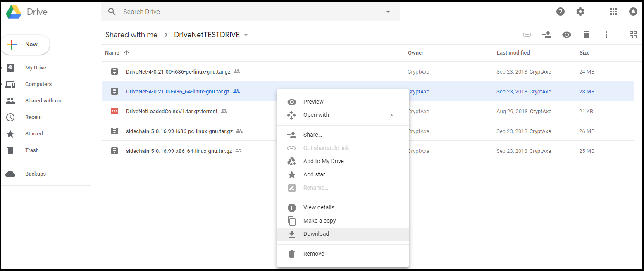Choose Open with in context menu
This screenshot has height=271, width=644.
pyautogui.click(x=343, y=115)
